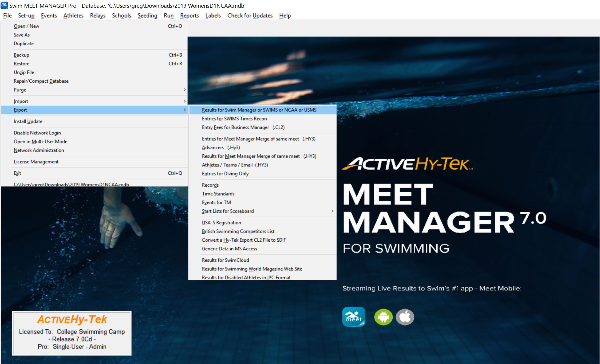Select Records export option

click(x=263, y=185)
